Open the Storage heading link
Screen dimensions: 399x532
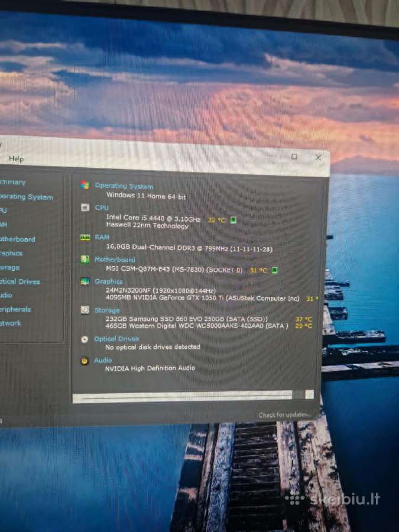click(x=107, y=310)
